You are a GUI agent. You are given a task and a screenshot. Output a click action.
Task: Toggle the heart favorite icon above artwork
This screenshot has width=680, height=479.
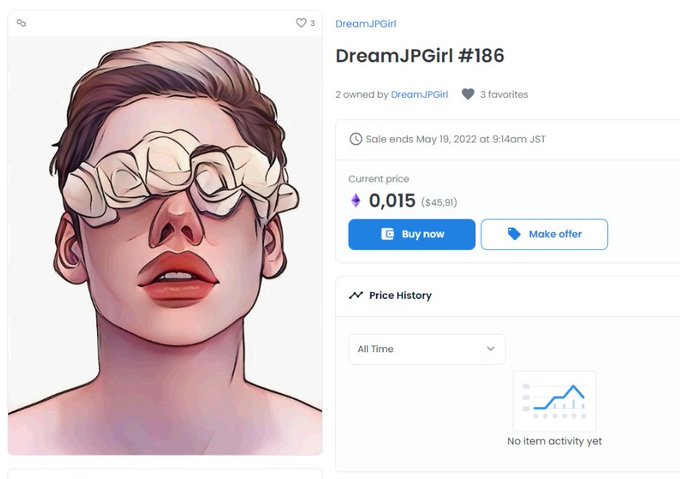click(x=301, y=23)
